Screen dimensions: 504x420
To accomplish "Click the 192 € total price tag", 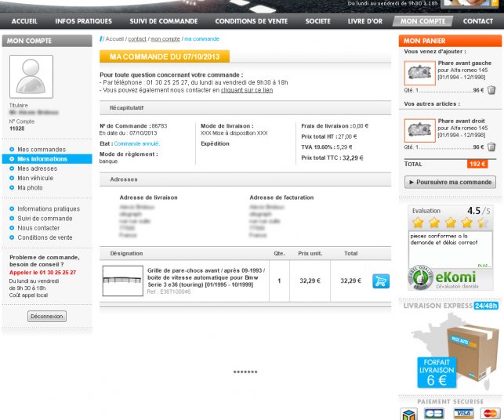I will coord(477,164).
